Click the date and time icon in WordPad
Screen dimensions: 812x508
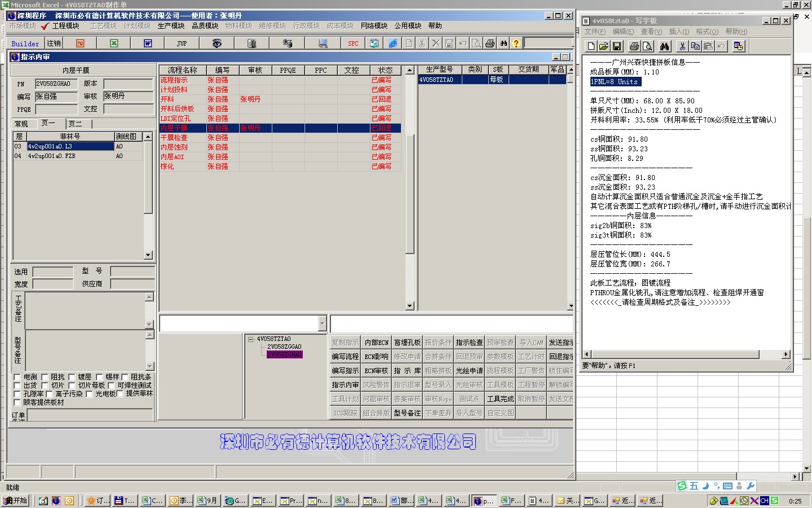pos(739,46)
